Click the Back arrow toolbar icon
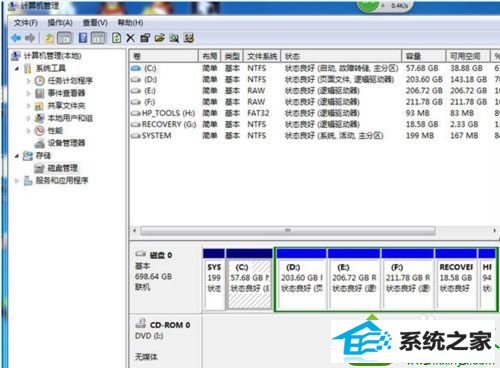Image resolution: width=500 pixels, height=368 pixels. (16, 38)
